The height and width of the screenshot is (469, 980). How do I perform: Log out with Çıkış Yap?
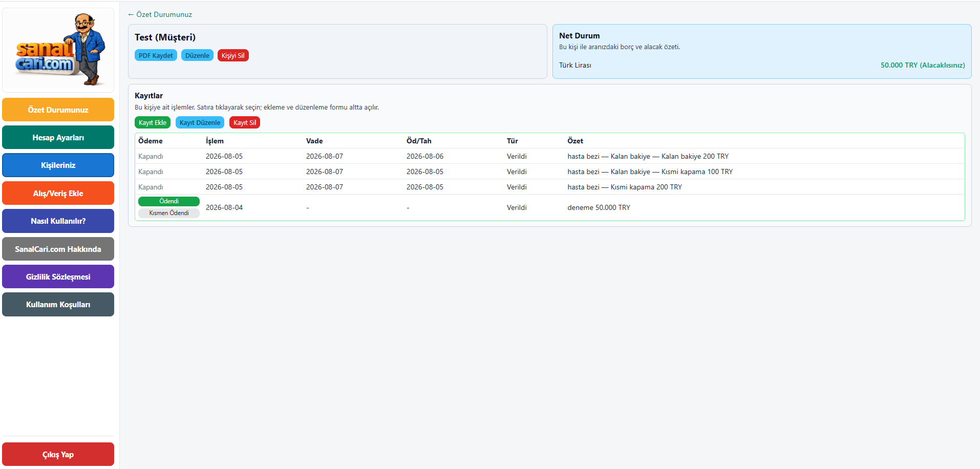click(x=58, y=454)
